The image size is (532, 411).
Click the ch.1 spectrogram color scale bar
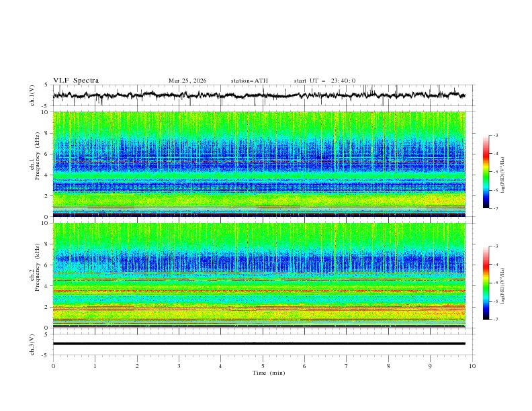click(x=486, y=172)
